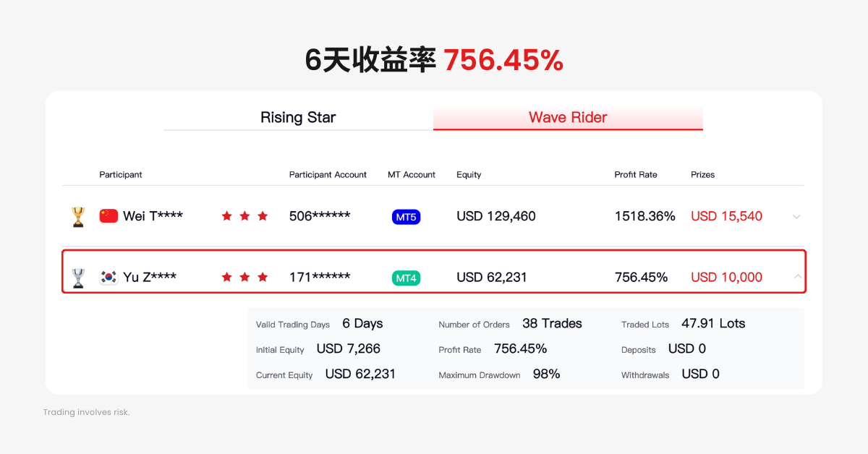Expand Wei T**** row details chevron

[x=796, y=217]
